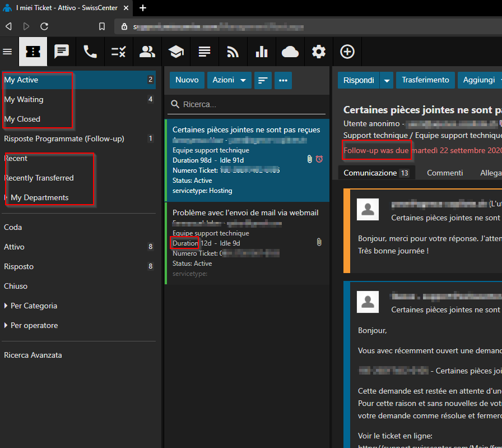Expand the Per Categoria tree node

coord(6,306)
